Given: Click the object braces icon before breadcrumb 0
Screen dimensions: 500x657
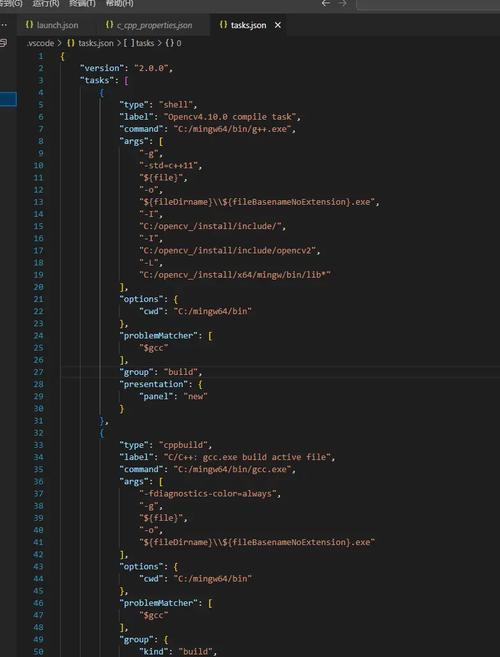Looking at the screenshot, I should pos(170,43).
